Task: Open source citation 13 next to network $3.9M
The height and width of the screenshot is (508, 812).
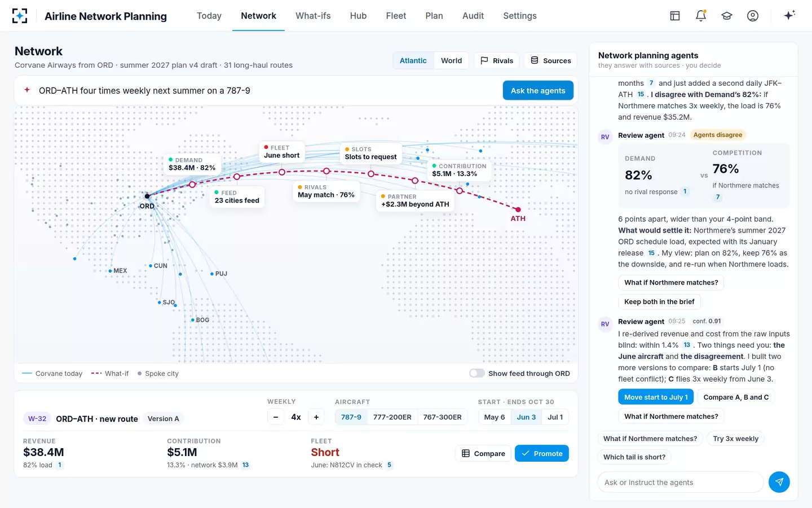Action: [x=246, y=465]
